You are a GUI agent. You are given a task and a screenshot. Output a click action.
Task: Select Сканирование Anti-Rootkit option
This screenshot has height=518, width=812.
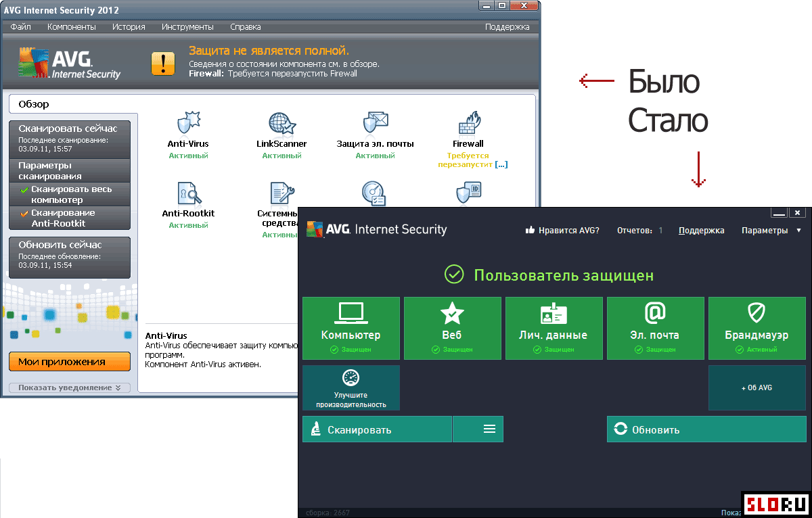pyautogui.click(x=70, y=218)
